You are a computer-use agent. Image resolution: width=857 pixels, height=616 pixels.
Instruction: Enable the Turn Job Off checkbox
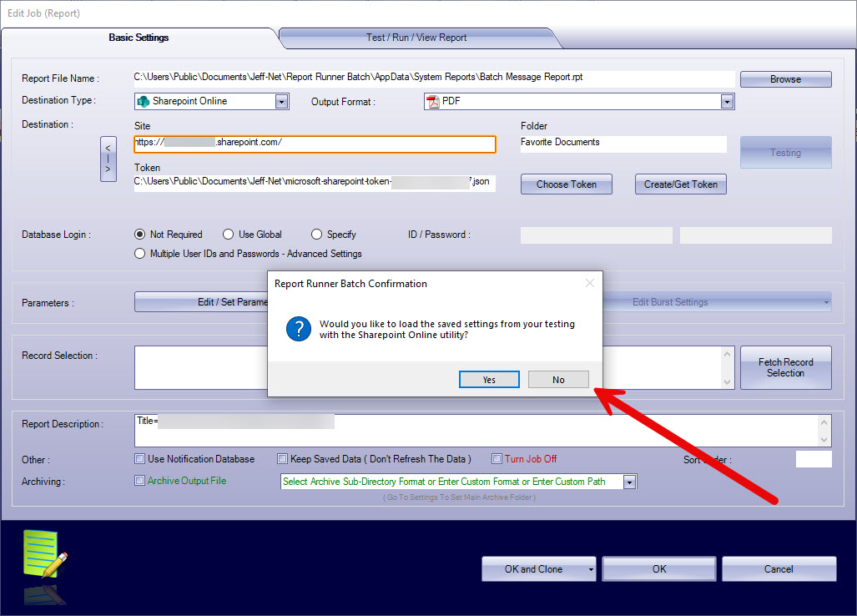(x=497, y=458)
